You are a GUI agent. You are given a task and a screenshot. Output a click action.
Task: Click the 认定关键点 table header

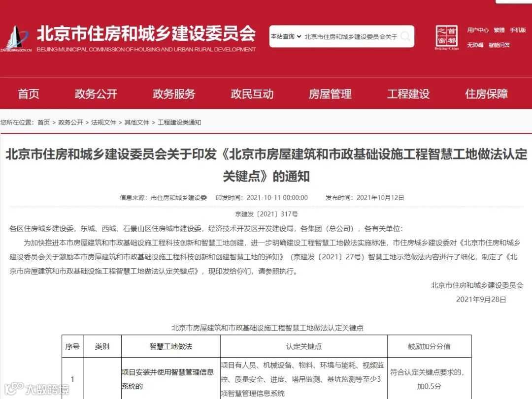coord(303,346)
